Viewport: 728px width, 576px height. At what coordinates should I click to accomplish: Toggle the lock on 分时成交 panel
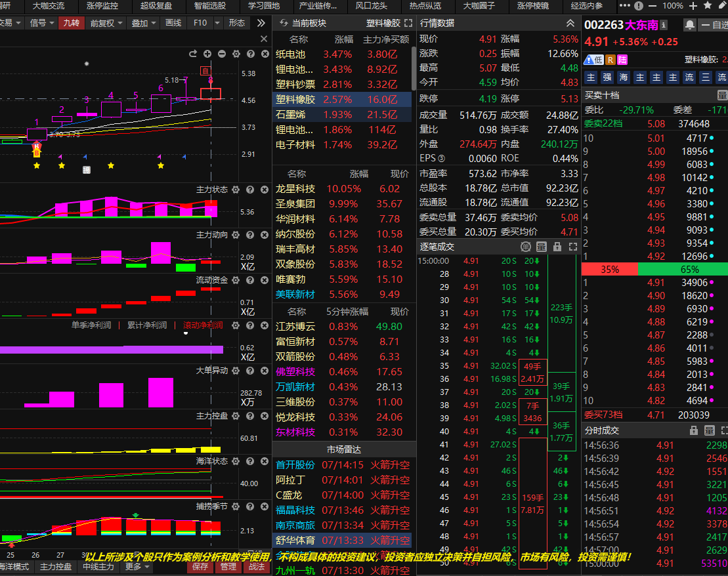[693, 430]
